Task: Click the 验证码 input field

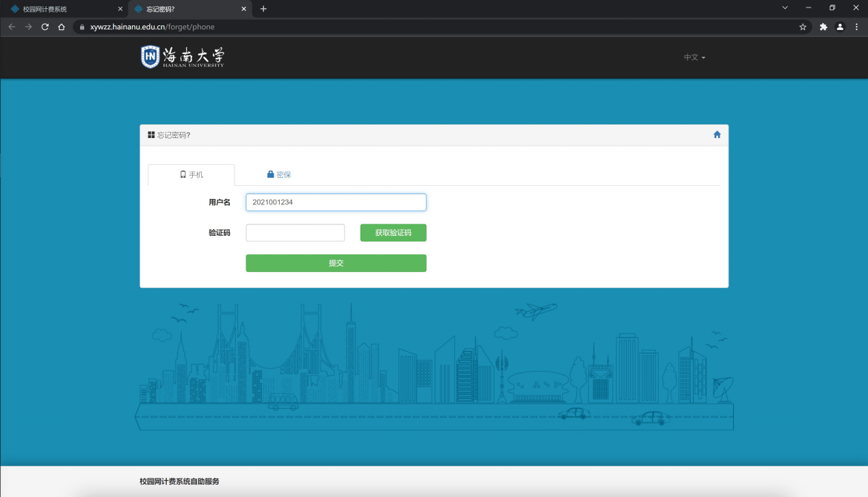Action: click(x=295, y=232)
